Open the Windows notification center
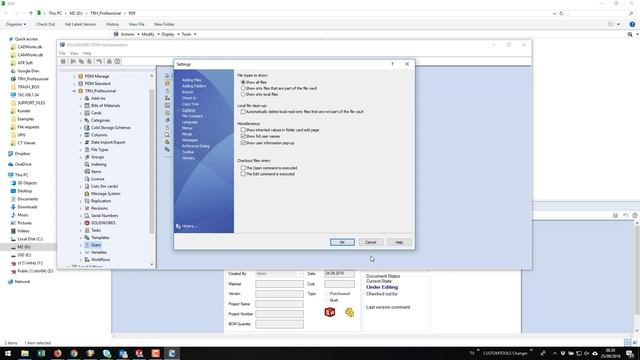 630,353
